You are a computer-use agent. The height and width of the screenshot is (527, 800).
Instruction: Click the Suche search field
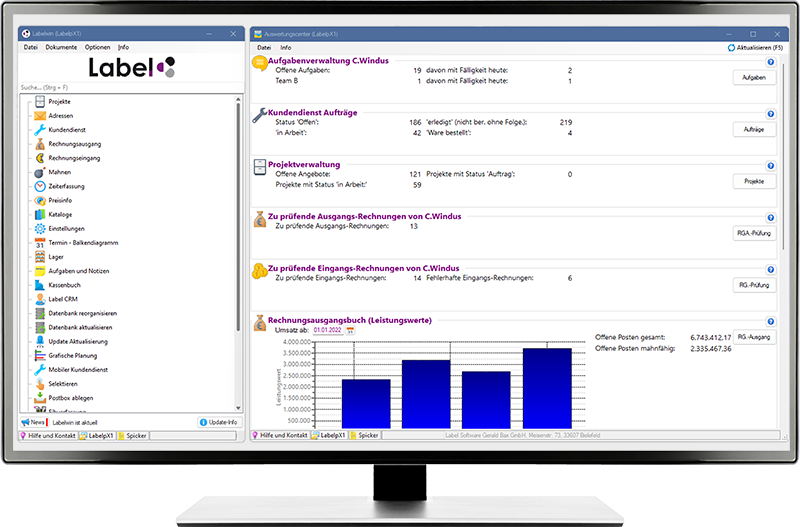(x=132, y=88)
